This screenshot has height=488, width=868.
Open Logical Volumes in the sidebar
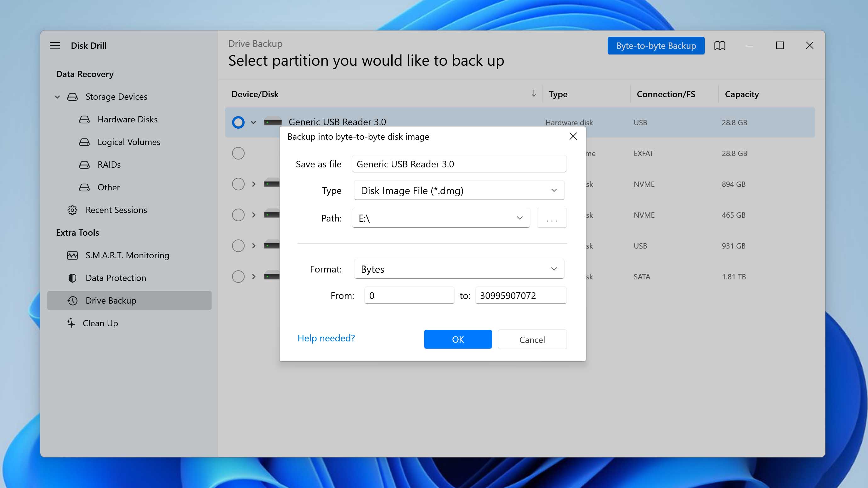click(x=129, y=142)
